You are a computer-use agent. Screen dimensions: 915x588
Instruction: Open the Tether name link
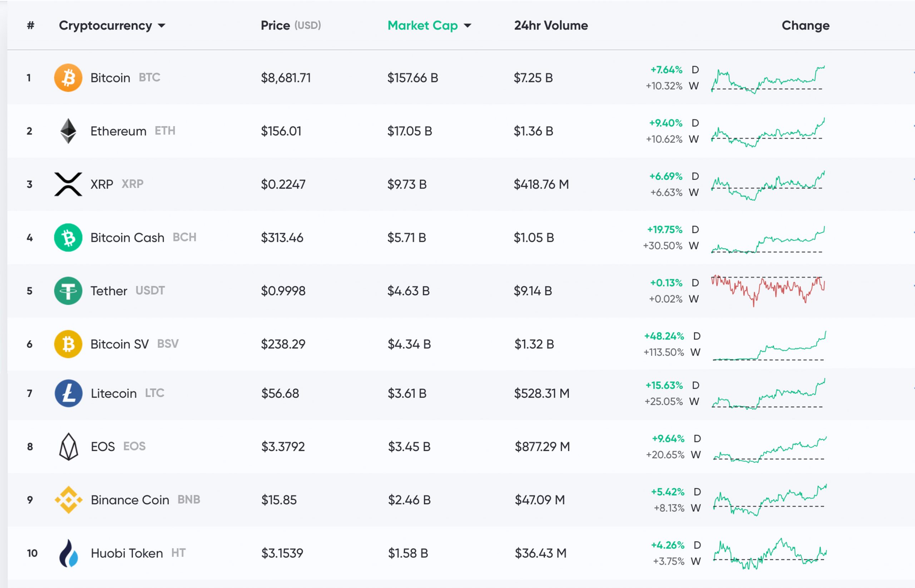pos(109,290)
